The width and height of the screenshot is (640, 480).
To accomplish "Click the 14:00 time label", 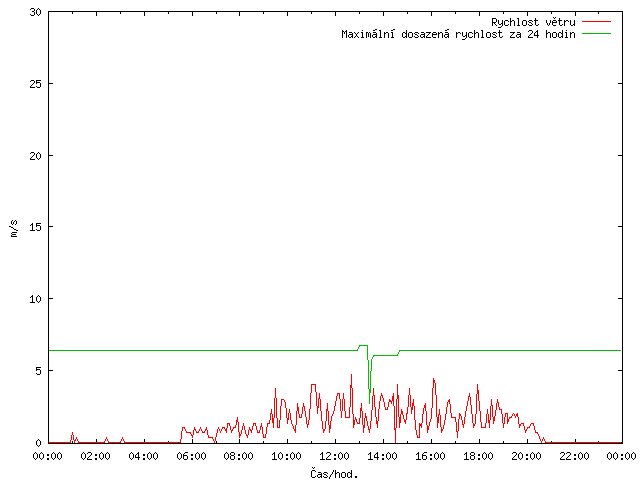I will pyautogui.click(x=382, y=456).
